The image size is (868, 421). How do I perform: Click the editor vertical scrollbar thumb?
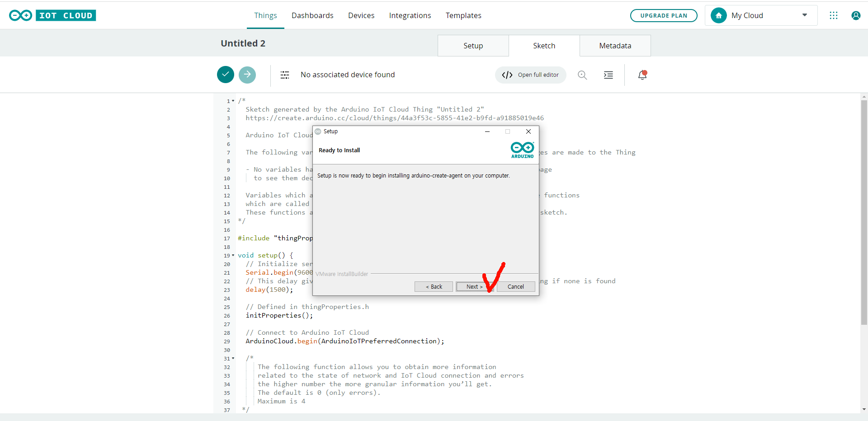tap(864, 212)
